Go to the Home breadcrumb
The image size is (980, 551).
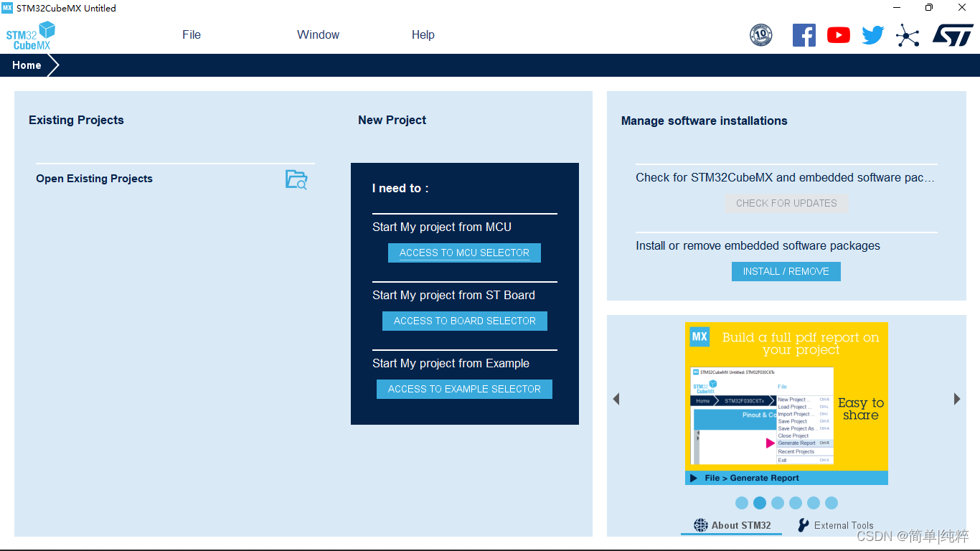27,65
